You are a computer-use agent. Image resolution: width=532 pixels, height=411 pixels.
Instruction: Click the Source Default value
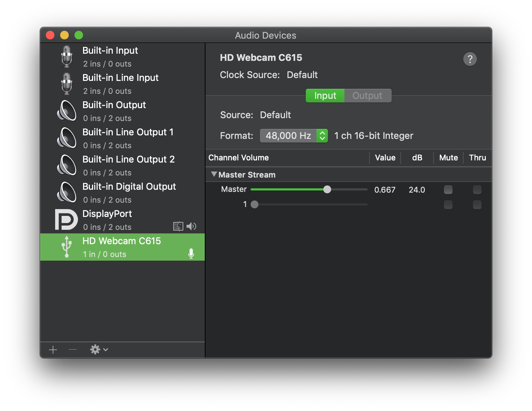[275, 115]
